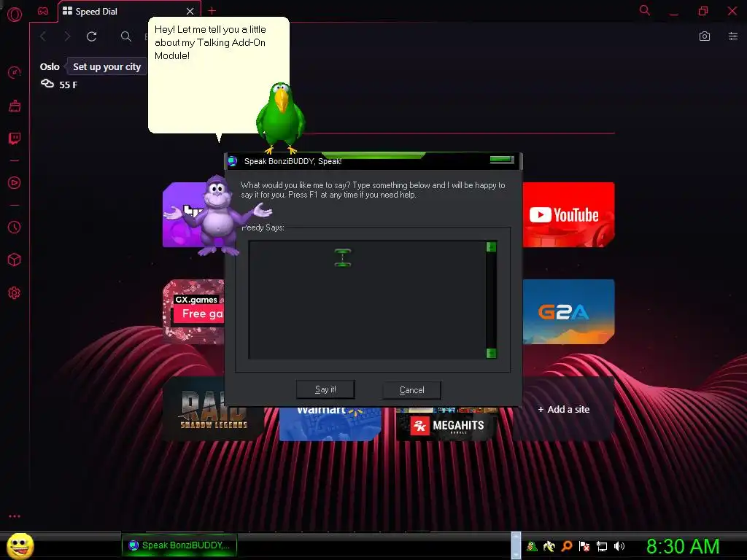Click the Add a site tile
Image resolution: width=747 pixels, height=560 pixels.
[564, 409]
